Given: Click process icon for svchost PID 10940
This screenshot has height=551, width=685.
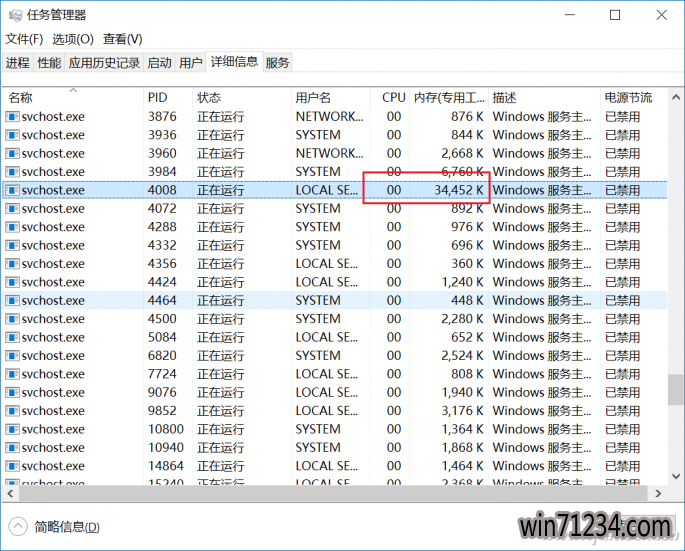Looking at the screenshot, I should (x=12, y=447).
